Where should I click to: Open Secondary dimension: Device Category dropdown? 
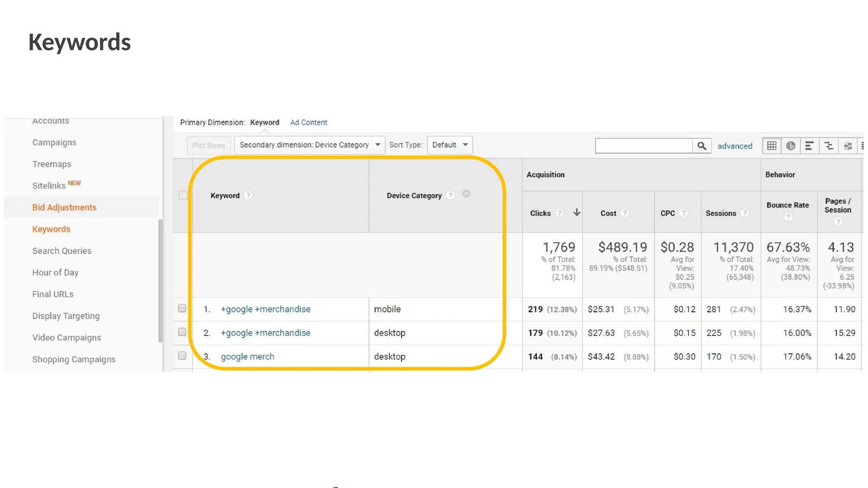(x=309, y=145)
